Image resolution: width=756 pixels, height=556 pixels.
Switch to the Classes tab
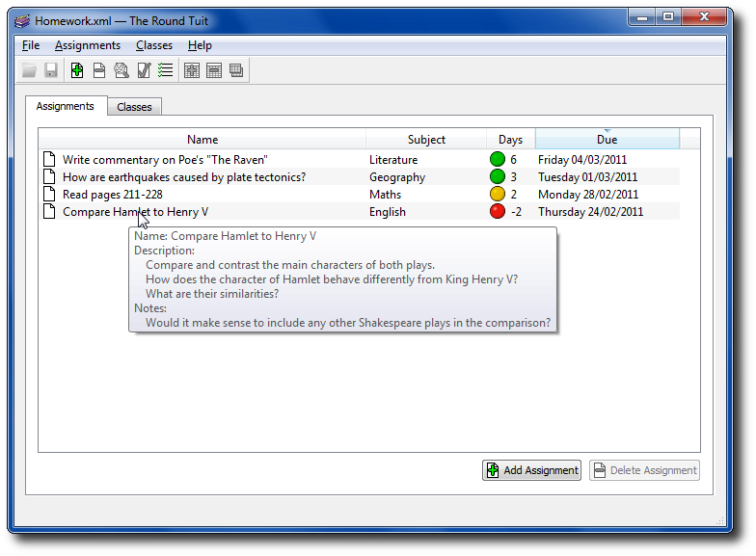[134, 107]
